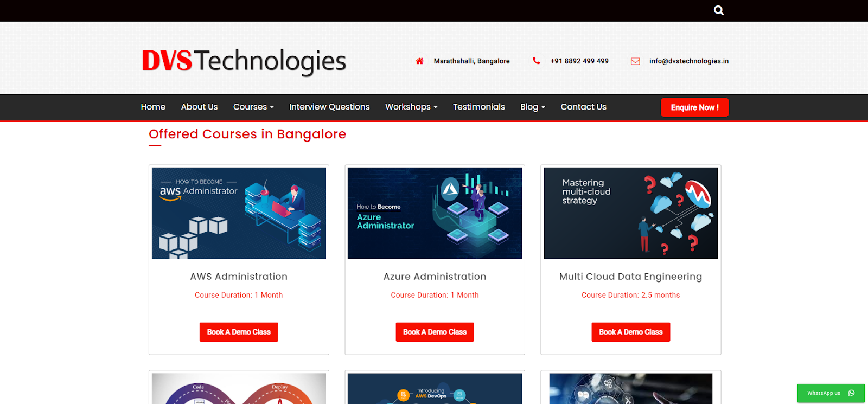
Task: Open the Multi Cloud Data Engineering title
Action: (x=630, y=277)
